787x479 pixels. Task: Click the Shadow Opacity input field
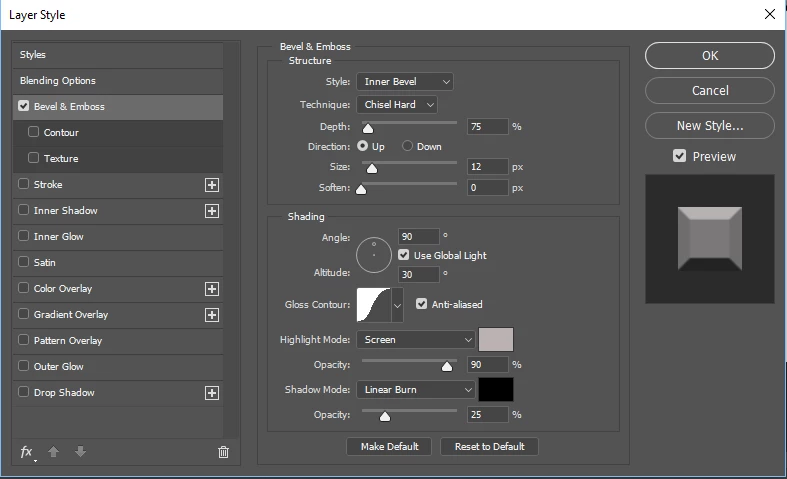[x=487, y=415]
